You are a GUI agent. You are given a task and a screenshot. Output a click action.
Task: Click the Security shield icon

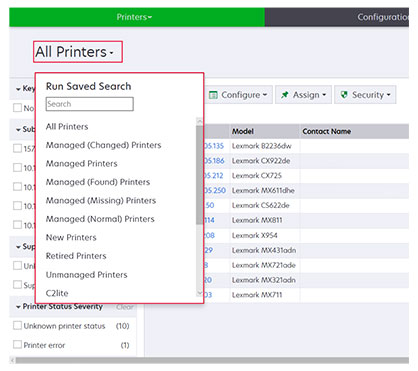344,95
